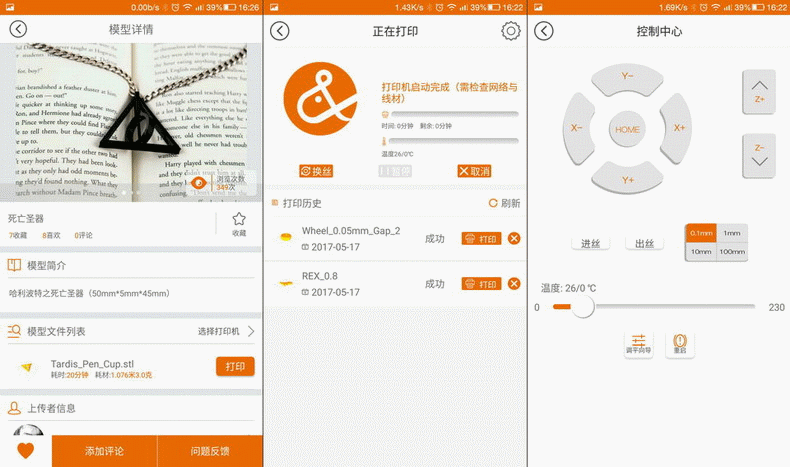Click the 添加评论 button
Image resolution: width=790 pixels, height=467 pixels.
coord(104,451)
